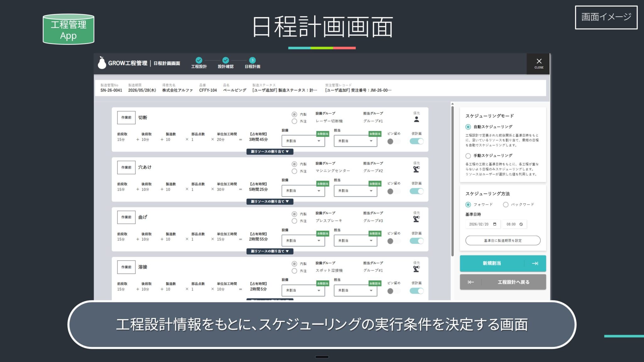644x362 pixels.
Task: Open 担当 dropdown for 曲げ process
Action: point(355,240)
